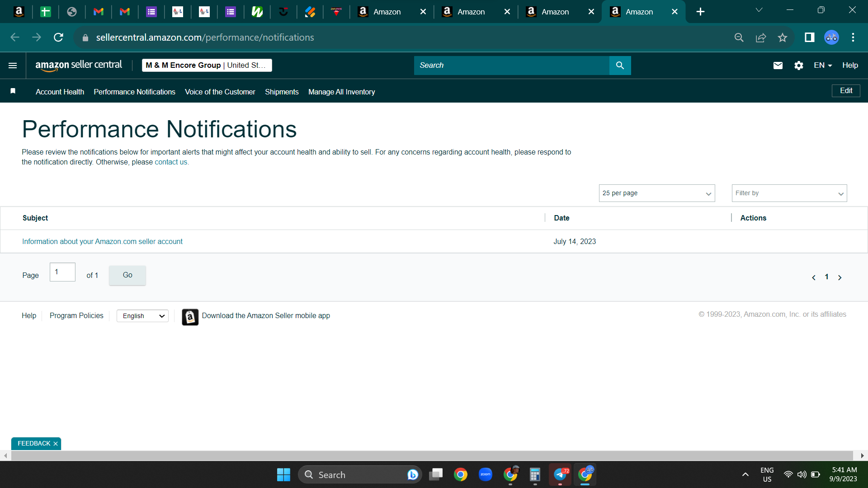The image size is (868, 488).
Task: Switch to the green plus pinned tab
Action: pos(45,12)
